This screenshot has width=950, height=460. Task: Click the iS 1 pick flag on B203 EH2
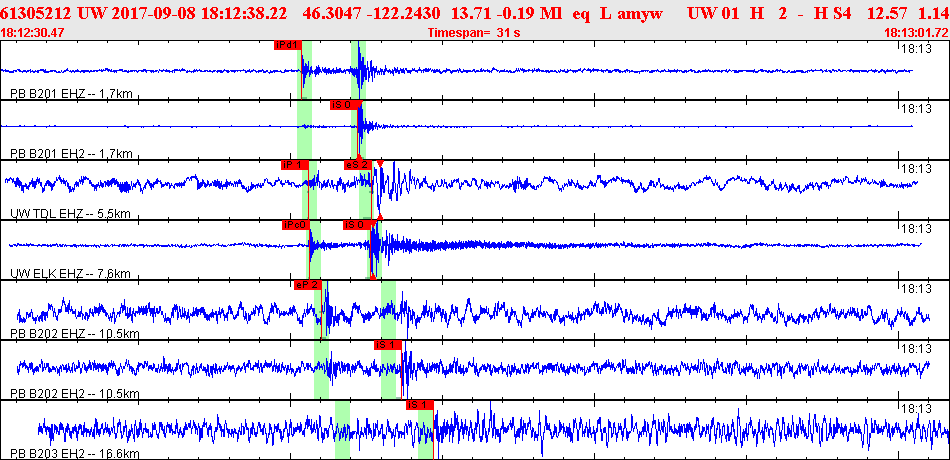click(419, 405)
